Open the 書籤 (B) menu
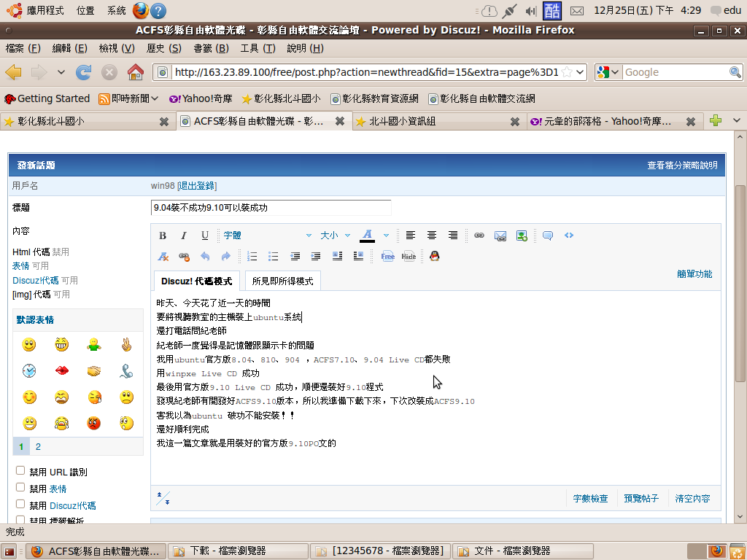 coord(211,48)
